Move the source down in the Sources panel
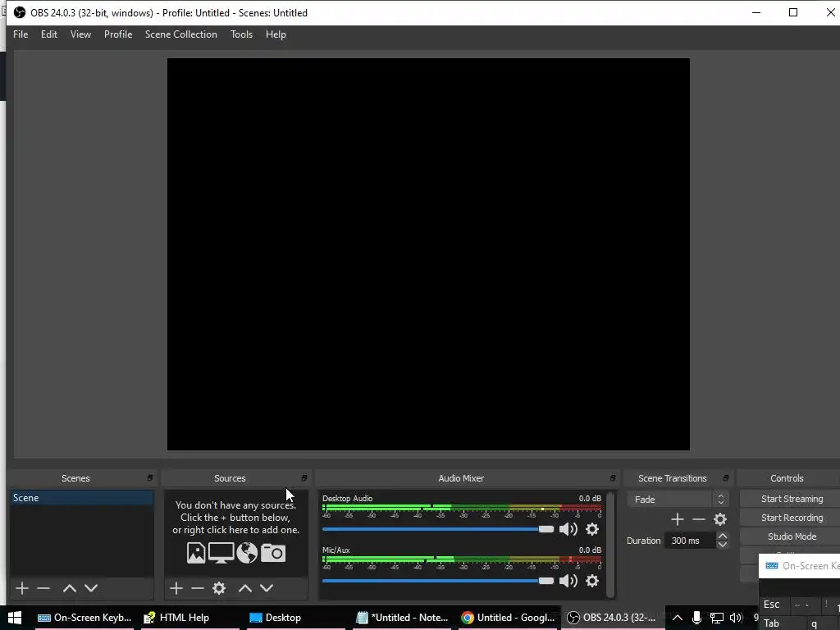Viewport: 840px width, 630px height. (267, 588)
